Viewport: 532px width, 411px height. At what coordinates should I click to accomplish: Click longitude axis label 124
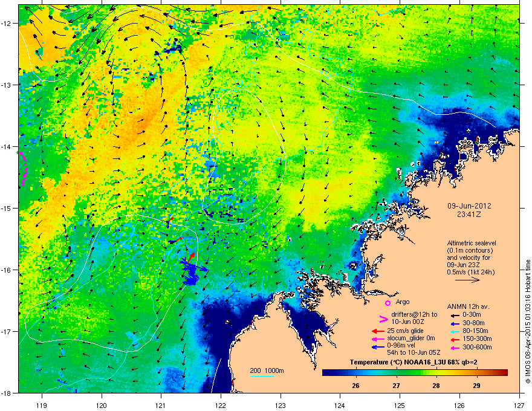340,405
